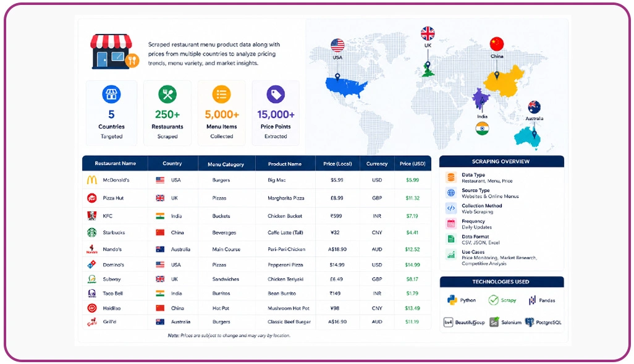Click the Domino's logo in the table
The width and height of the screenshot is (634, 364).
click(x=92, y=265)
